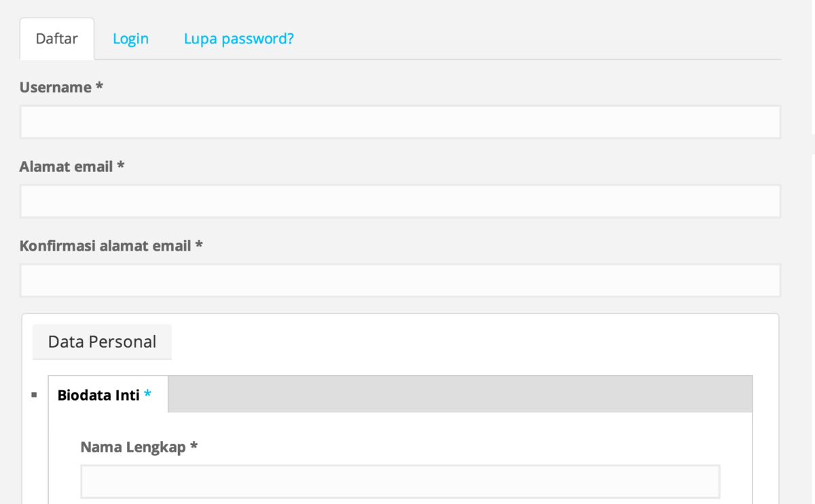Select the Biodata Inti tab
Image resolution: width=815 pixels, height=504 pixels.
click(x=99, y=395)
